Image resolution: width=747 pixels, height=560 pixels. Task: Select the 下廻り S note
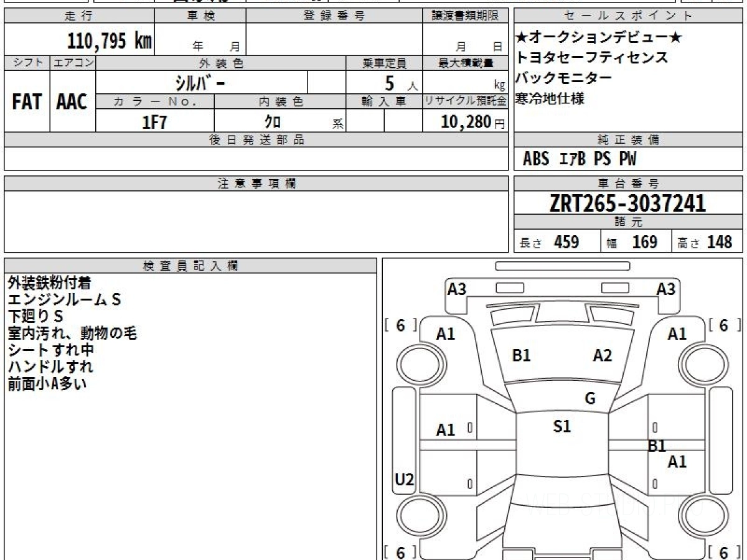click(x=35, y=317)
